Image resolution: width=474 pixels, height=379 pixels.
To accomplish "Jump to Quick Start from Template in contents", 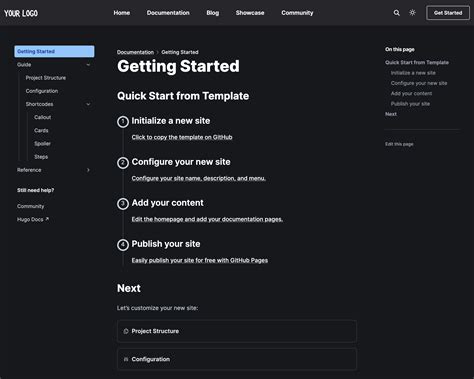I will (417, 62).
